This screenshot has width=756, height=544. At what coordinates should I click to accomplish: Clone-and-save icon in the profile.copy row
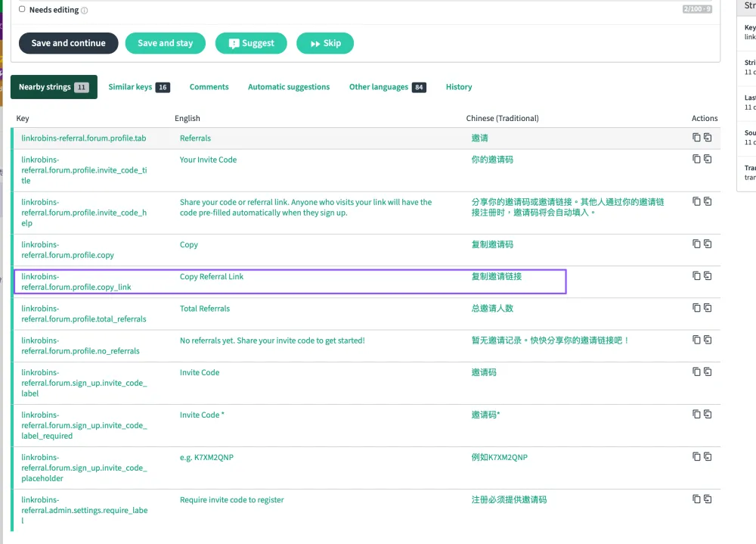708,244
